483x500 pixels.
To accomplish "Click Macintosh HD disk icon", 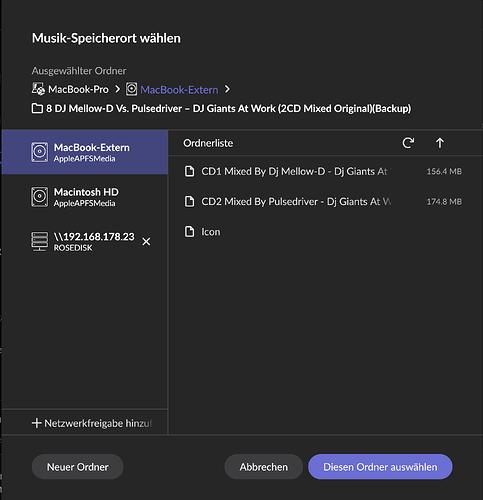I will click(40, 197).
